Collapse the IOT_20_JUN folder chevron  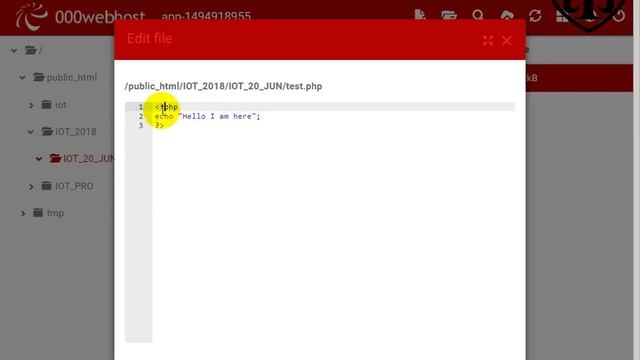pos(39,159)
